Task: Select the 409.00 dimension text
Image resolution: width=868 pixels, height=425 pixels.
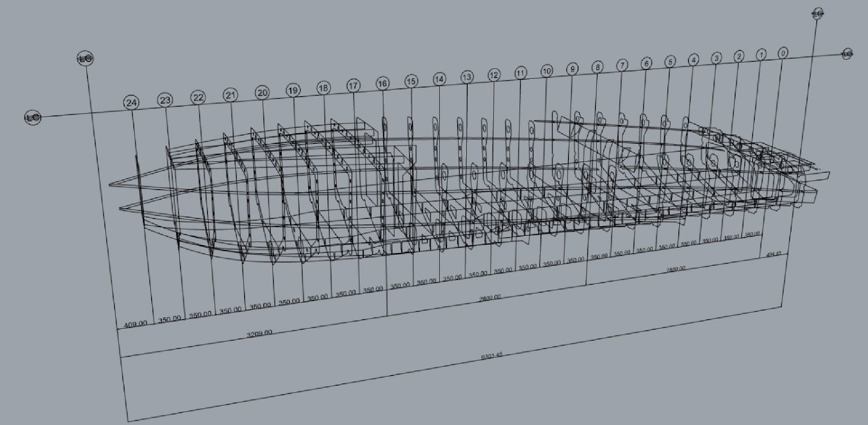Action: [136, 324]
